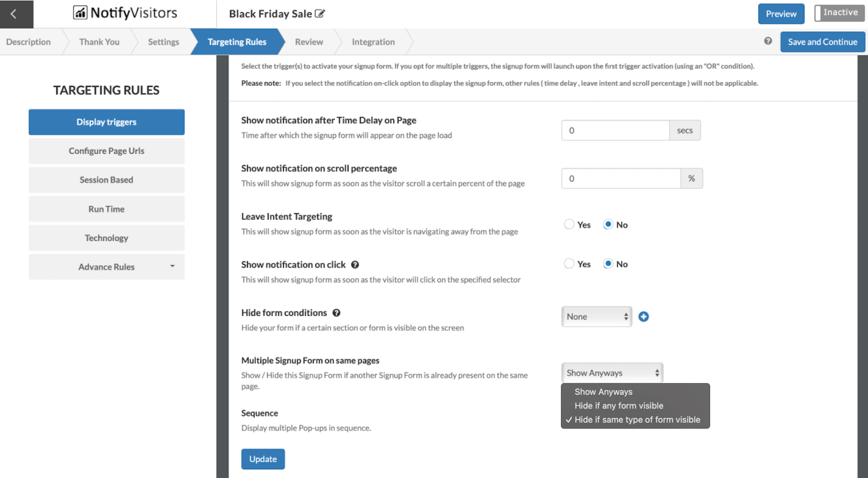The image size is (868, 478).
Task: Click Save and Continue
Action: (x=822, y=42)
